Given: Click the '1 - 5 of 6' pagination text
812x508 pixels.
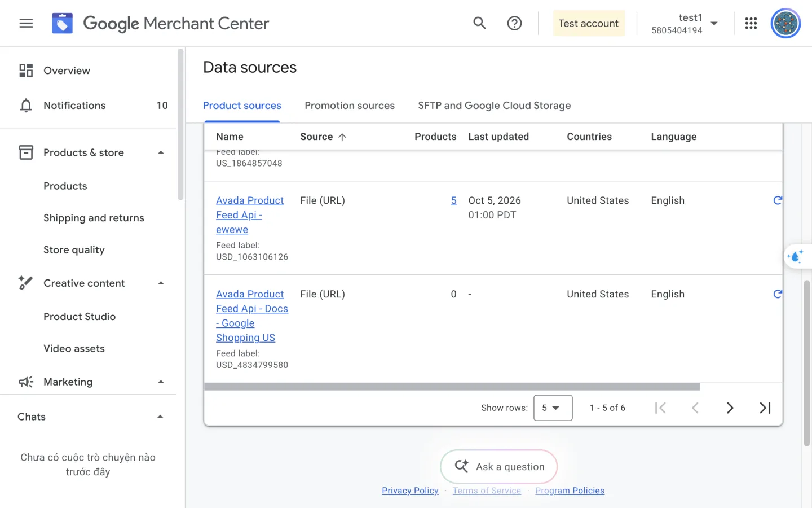Looking at the screenshot, I should (x=607, y=408).
